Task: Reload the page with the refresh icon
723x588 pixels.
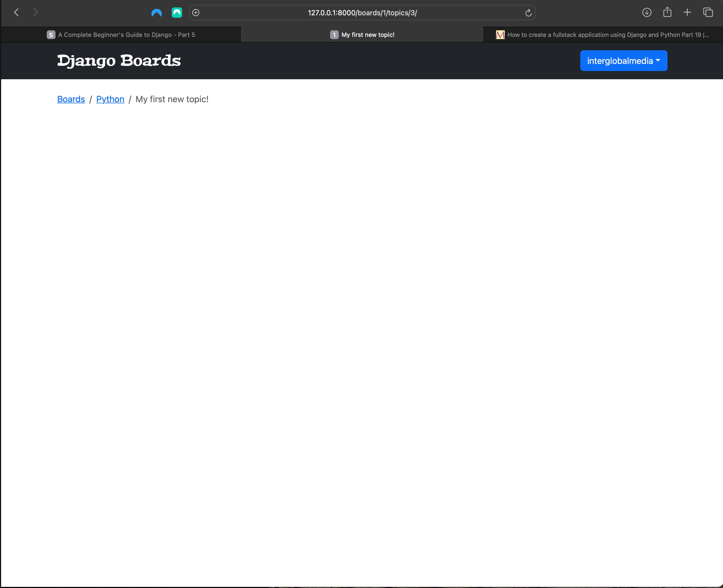Action: 528,13
